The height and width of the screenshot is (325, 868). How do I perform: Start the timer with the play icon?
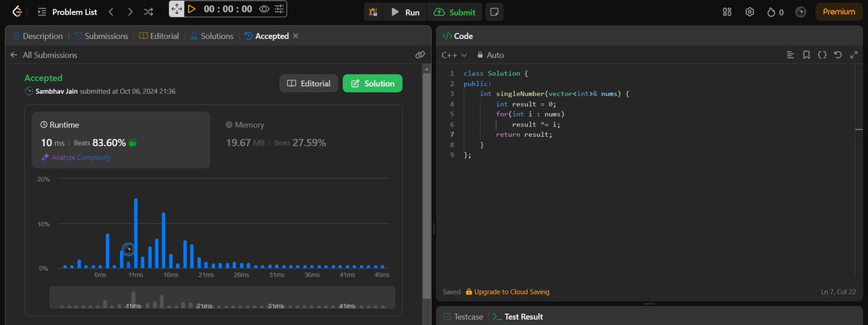pyautogui.click(x=192, y=9)
